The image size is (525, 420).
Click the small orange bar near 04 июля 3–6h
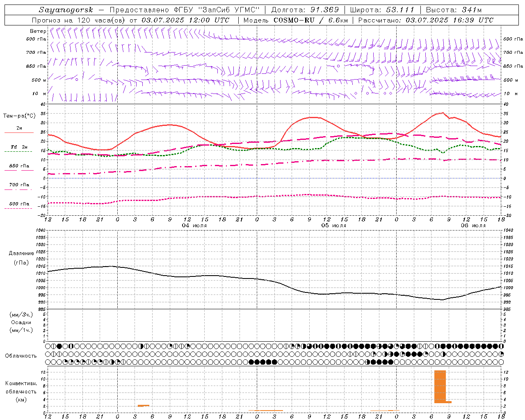point(144,406)
